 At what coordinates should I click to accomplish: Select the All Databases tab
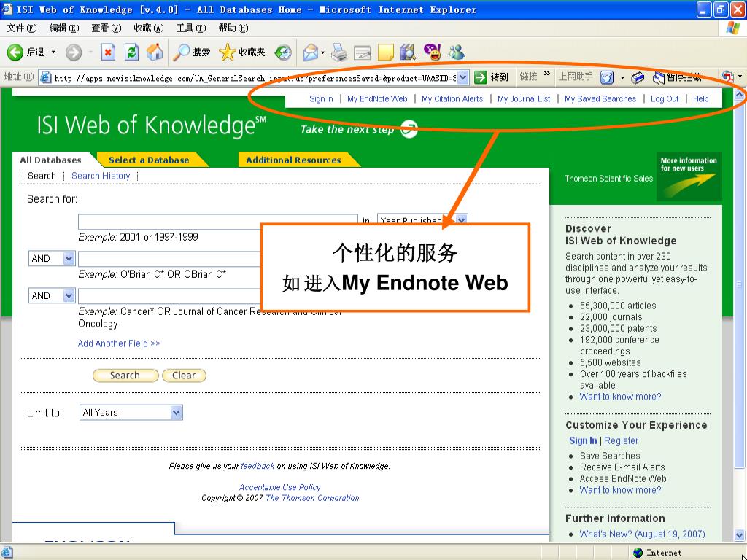tap(50, 160)
